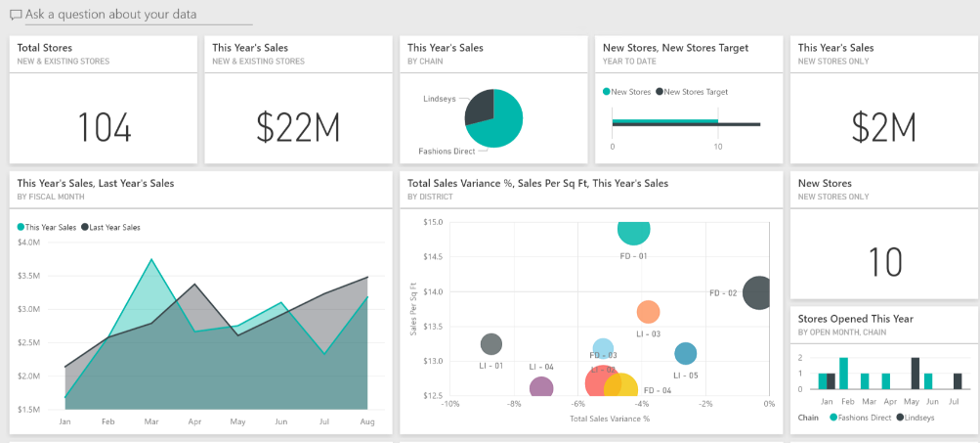Screen dimensions: 980x443
Task: Click the FD - 02 bubble
Action: (x=756, y=292)
